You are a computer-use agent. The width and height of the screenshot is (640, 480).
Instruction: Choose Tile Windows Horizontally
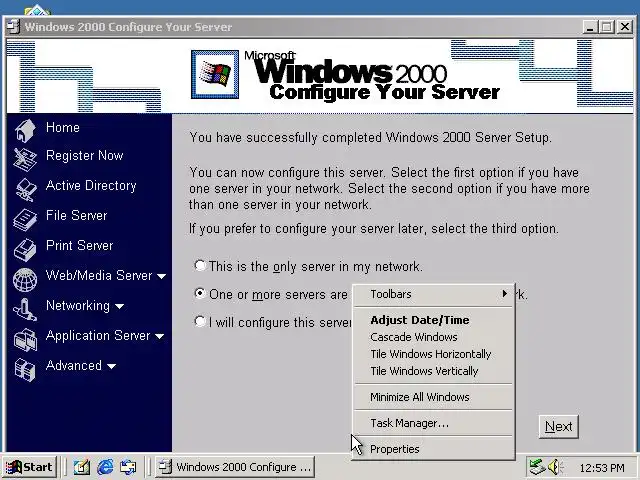[433, 354]
